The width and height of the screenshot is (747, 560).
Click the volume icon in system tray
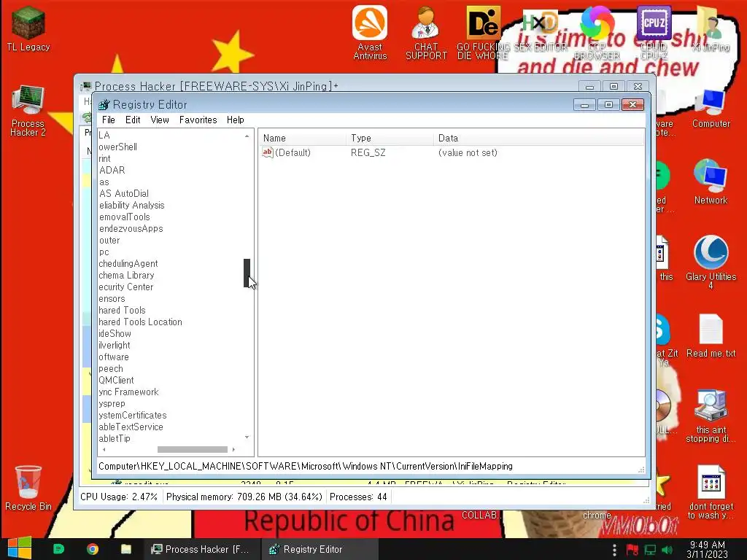click(667, 550)
